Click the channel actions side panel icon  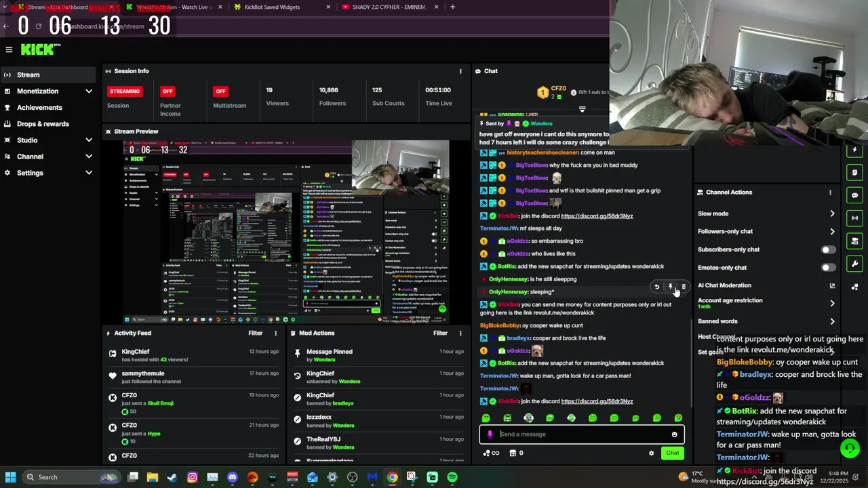click(854, 241)
